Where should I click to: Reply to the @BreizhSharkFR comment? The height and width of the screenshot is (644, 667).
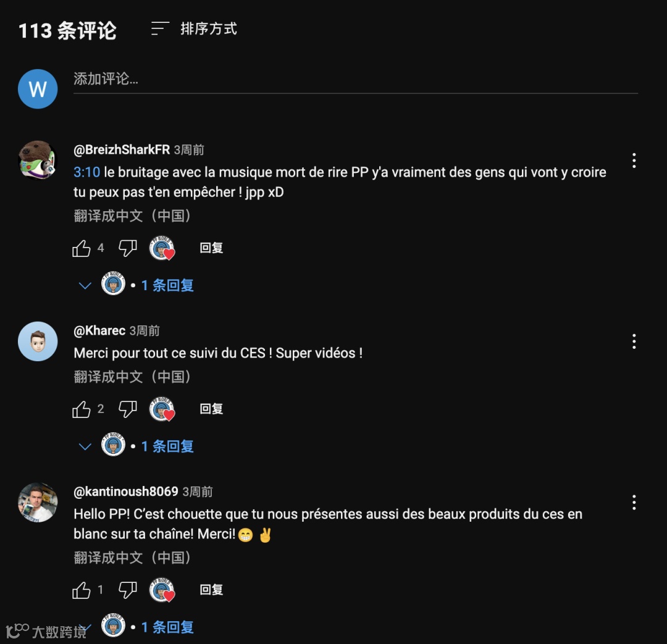pyautogui.click(x=211, y=248)
